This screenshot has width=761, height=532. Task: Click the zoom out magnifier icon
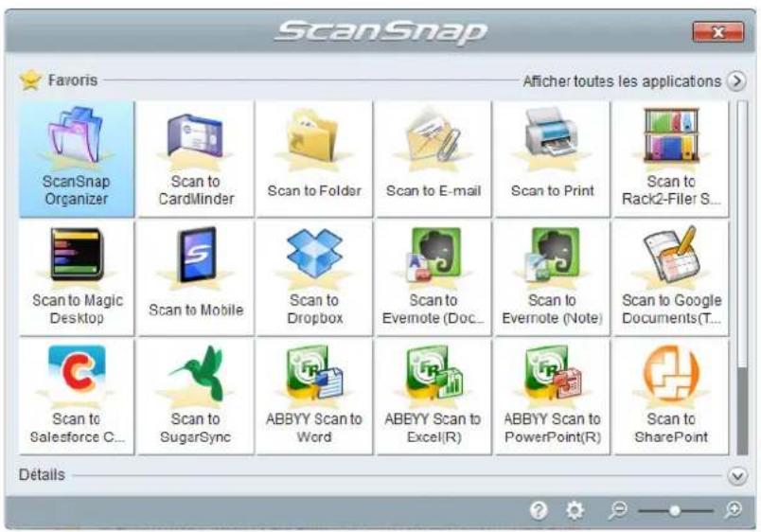[x=618, y=510]
